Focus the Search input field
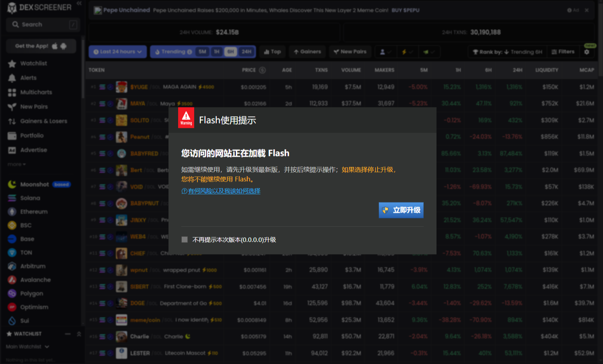 coord(43,24)
